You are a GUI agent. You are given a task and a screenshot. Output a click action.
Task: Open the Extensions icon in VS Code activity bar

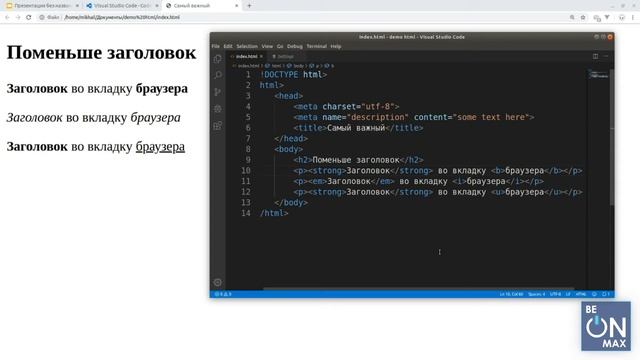click(x=218, y=126)
